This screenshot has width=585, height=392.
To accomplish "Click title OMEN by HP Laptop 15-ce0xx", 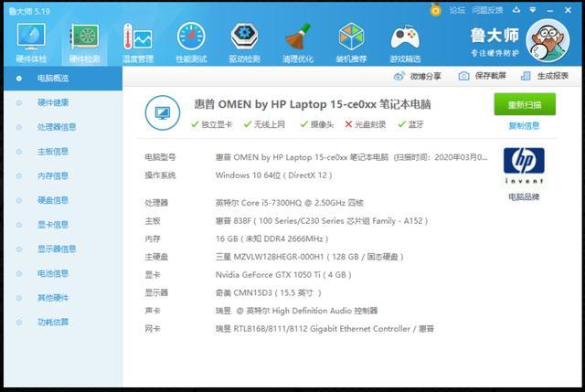I will click(x=313, y=104).
